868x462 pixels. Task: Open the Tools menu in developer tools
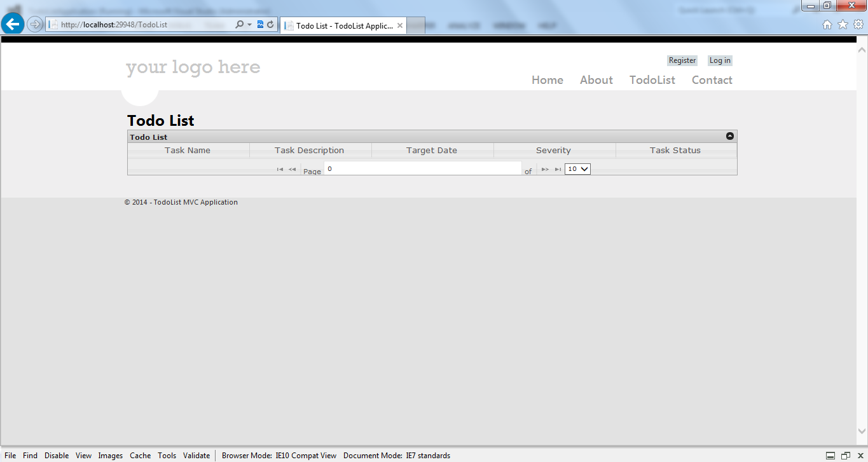pos(167,456)
